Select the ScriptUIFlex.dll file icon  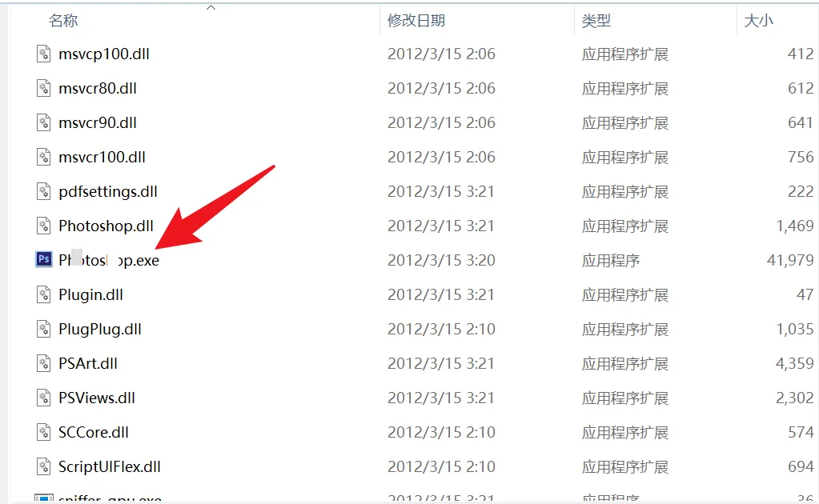tap(43, 466)
